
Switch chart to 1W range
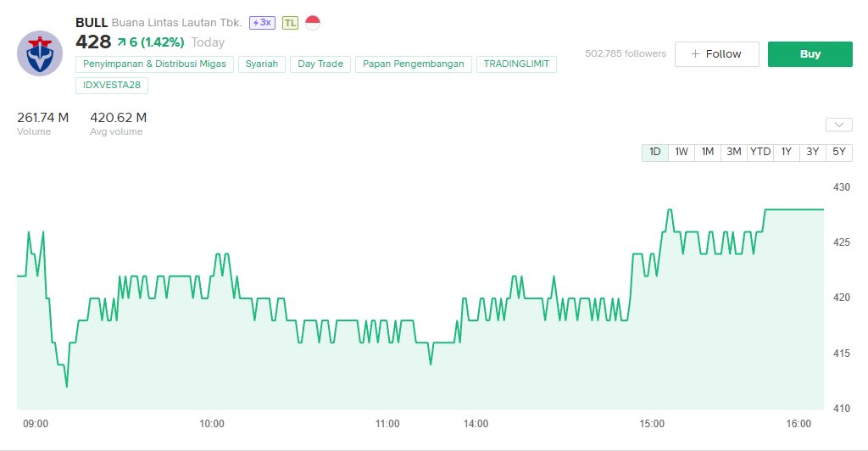click(x=682, y=152)
